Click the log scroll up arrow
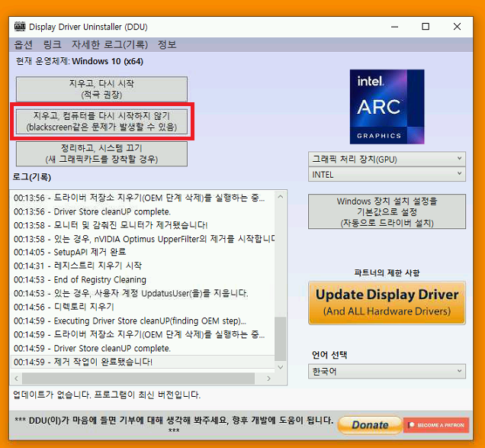 pos(281,197)
